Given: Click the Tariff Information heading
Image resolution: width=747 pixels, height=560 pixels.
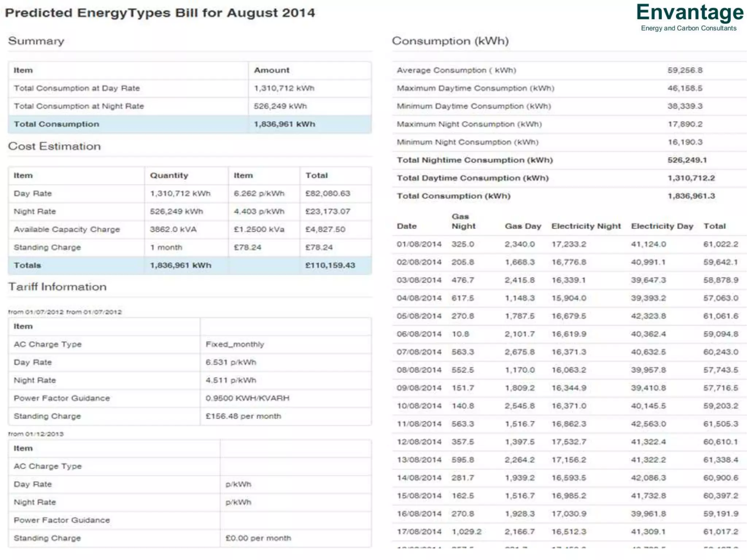Looking at the screenshot, I should click(x=57, y=287).
